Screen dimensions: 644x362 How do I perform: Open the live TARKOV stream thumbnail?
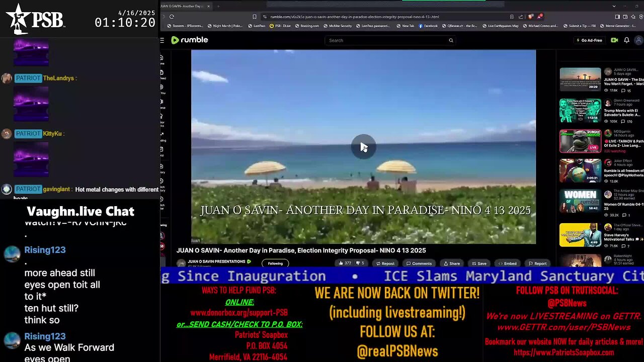pyautogui.click(x=580, y=141)
